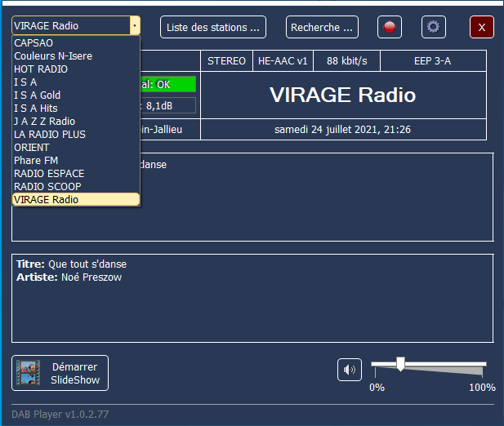Open settings via the gear icon

pos(433,27)
